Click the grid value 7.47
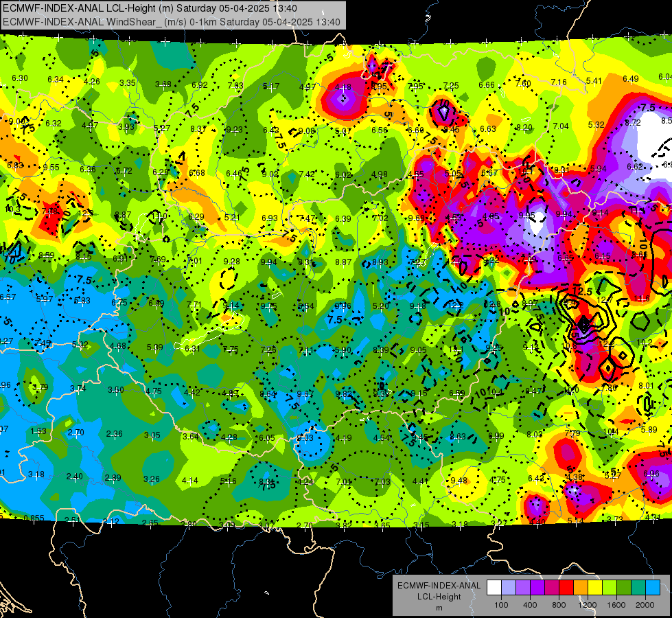 307,218
